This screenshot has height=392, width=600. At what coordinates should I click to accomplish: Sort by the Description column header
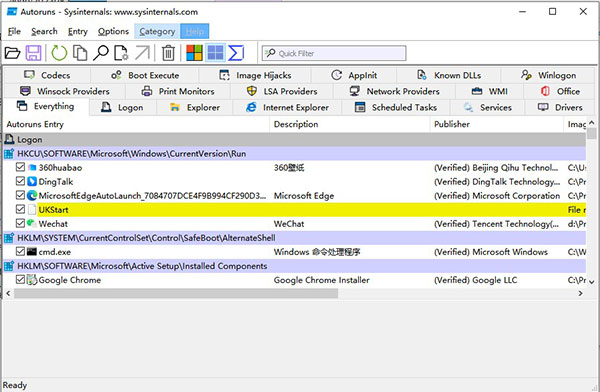click(350, 124)
